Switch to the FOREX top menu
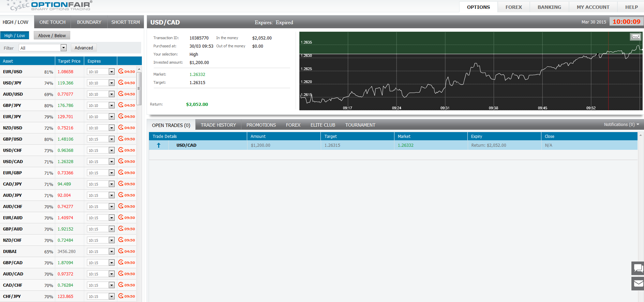The width and height of the screenshot is (644, 302). 514,7
